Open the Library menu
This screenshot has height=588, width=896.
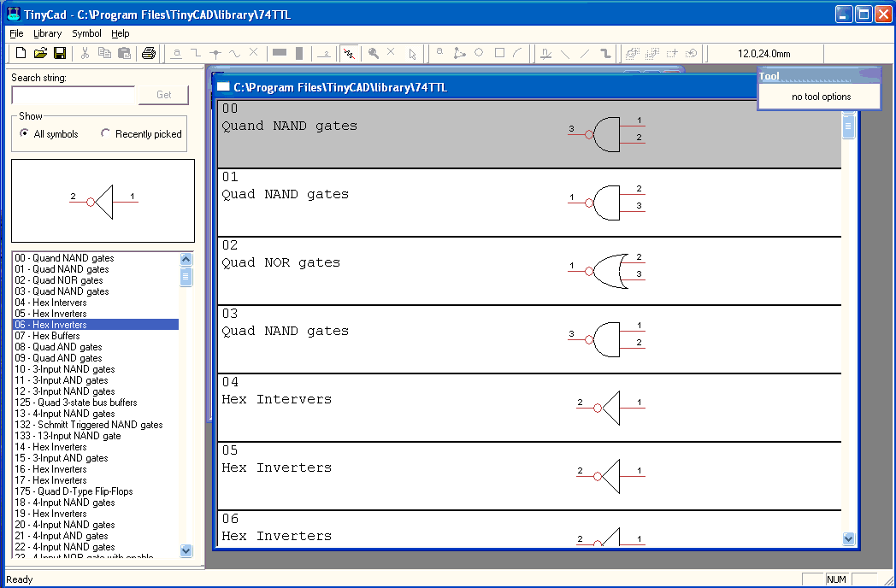point(48,33)
